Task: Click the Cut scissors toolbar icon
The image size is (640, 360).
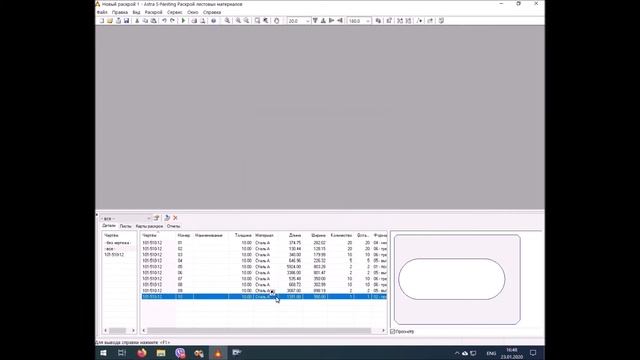Action: tap(137, 20)
